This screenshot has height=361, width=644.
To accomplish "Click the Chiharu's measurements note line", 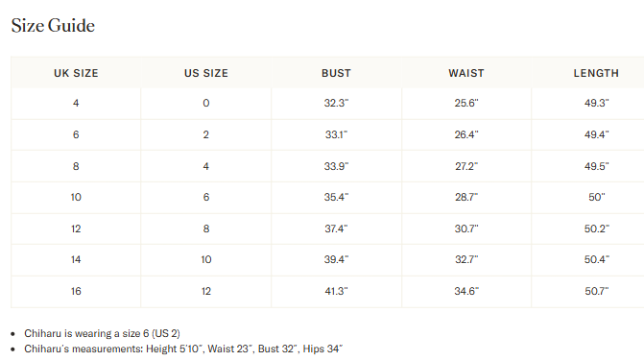I will point(183,349).
